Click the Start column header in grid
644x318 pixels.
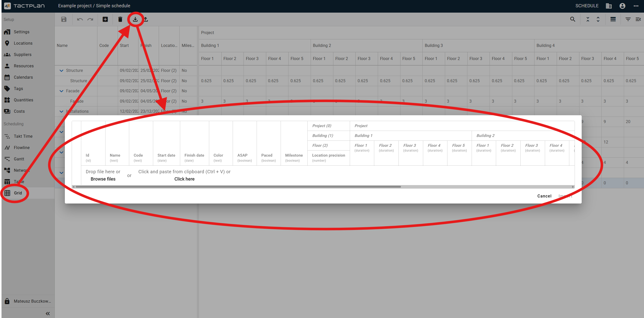[x=128, y=45]
